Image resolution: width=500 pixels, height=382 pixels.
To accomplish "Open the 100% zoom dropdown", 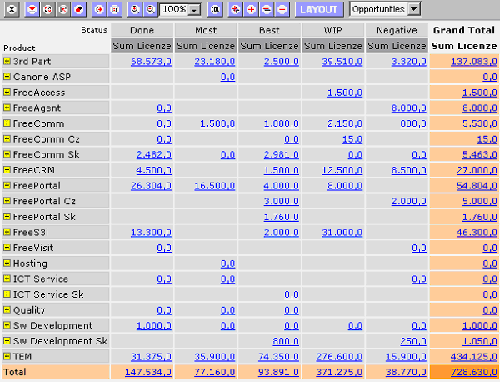I will [x=194, y=9].
